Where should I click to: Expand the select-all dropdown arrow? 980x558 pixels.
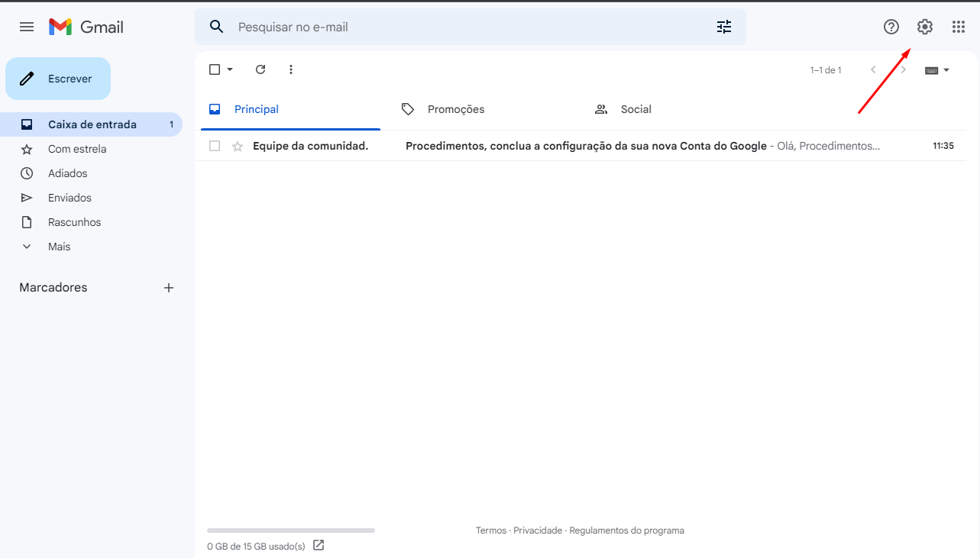pos(230,69)
